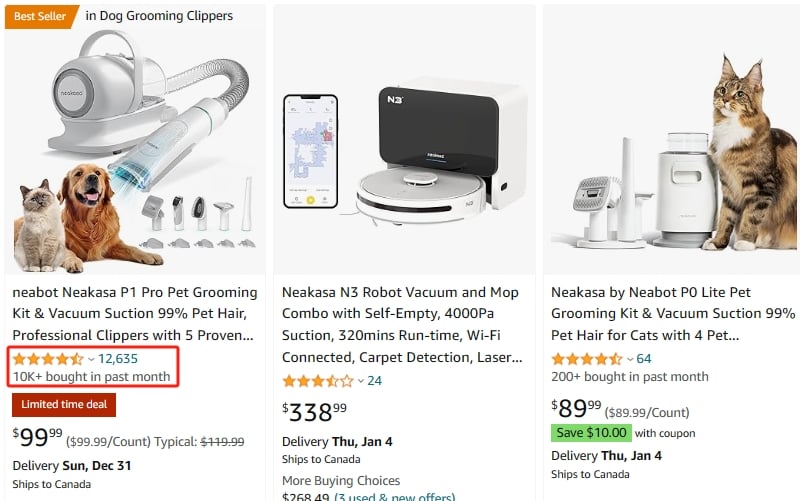Open the neabot Neakasa P1 Pro title link
The image size is (800, 501).
pos(133,314)
